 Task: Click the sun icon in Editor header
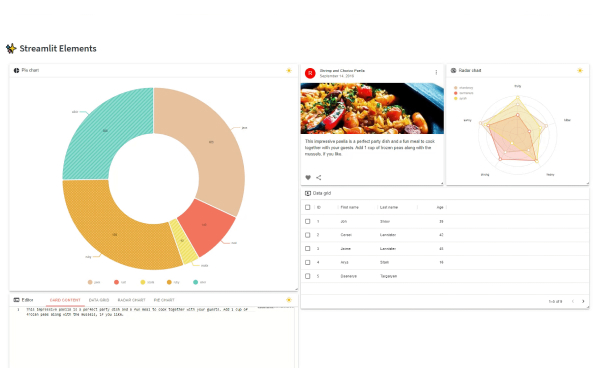pyautogui.click(x=289, y=300)
